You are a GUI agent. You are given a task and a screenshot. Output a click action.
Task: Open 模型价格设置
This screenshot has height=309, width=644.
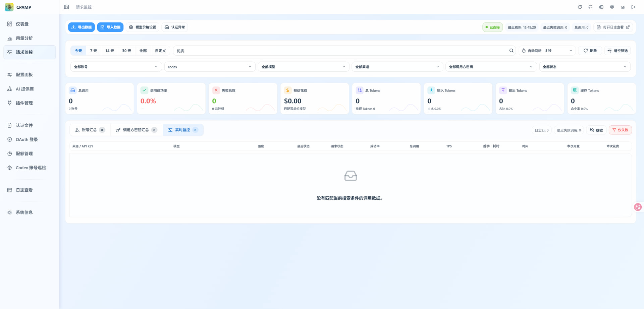pyautogui.click(x=143, y=27)
